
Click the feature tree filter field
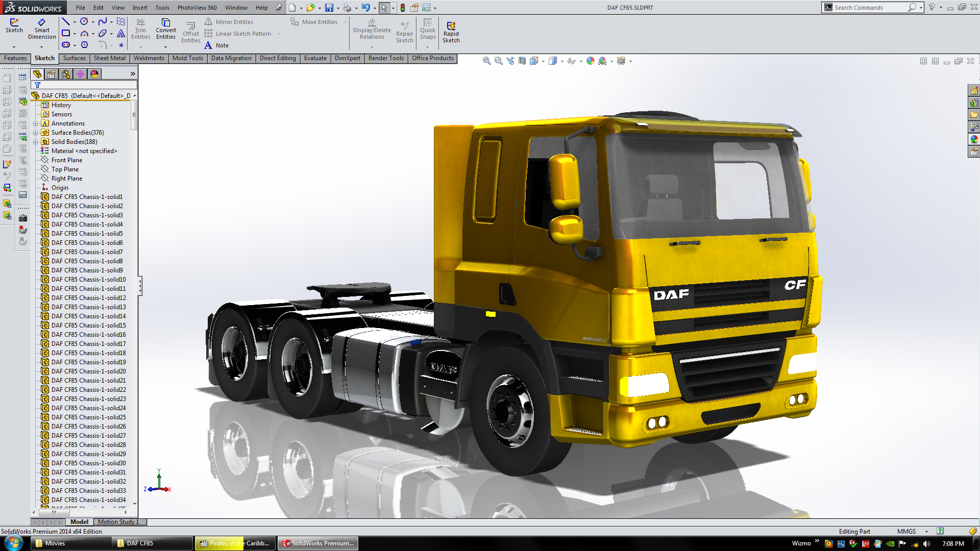click(x=84, y=85)
